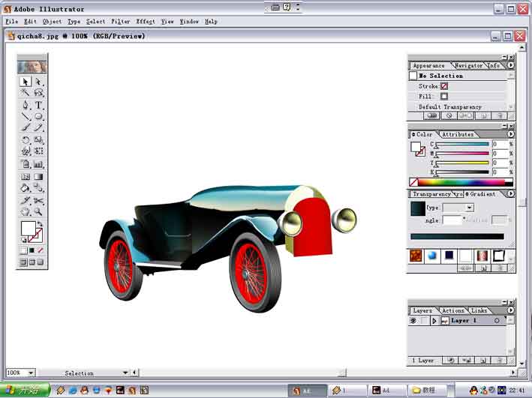532x398 pixels.
Task: Expand Layer 1 disclosure triangle
Action: point(434,320)
